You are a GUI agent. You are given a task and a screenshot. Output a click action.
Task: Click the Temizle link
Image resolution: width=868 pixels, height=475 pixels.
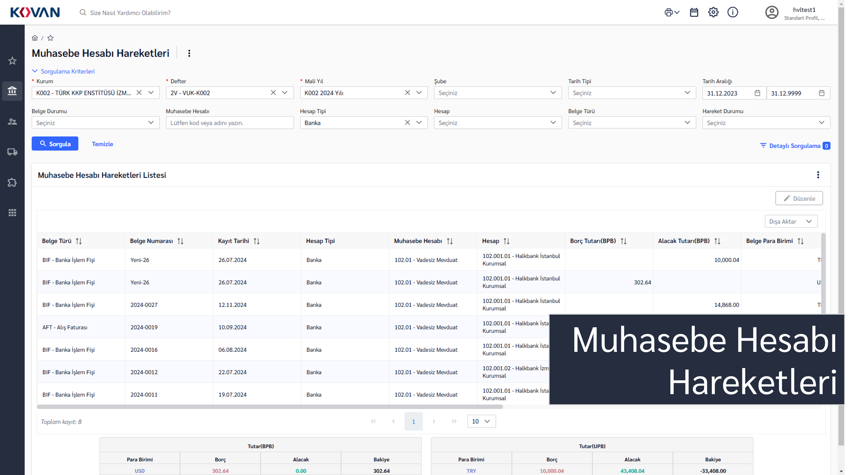103,144
